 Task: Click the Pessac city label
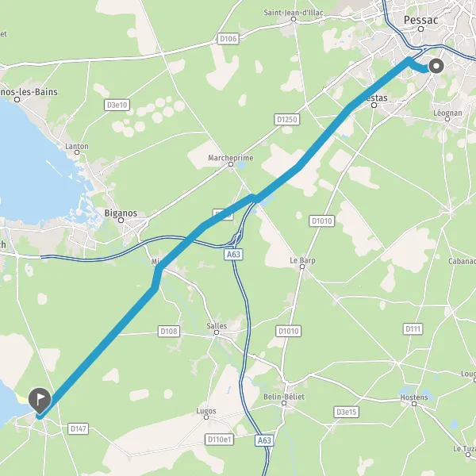(420, 20)
